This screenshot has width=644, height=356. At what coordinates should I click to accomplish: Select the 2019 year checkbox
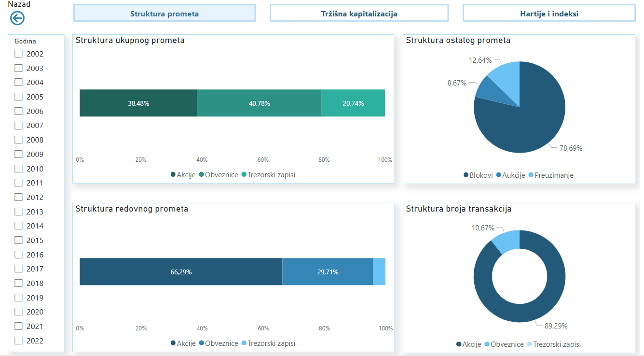click(19, 298)
